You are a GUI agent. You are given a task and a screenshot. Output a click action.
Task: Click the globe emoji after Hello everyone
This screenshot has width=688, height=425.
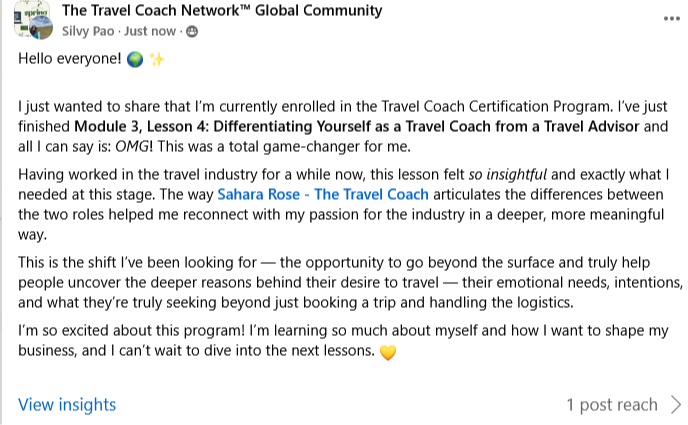[135, 60]
